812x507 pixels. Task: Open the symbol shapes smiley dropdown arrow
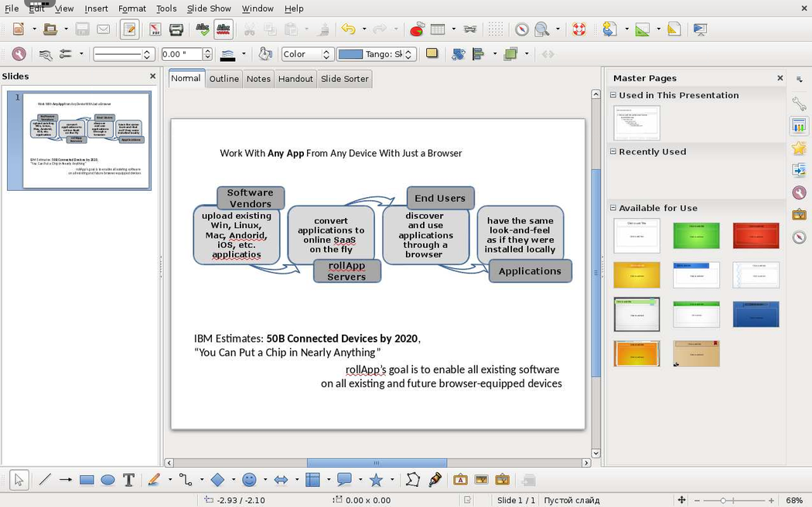point(264,480)
